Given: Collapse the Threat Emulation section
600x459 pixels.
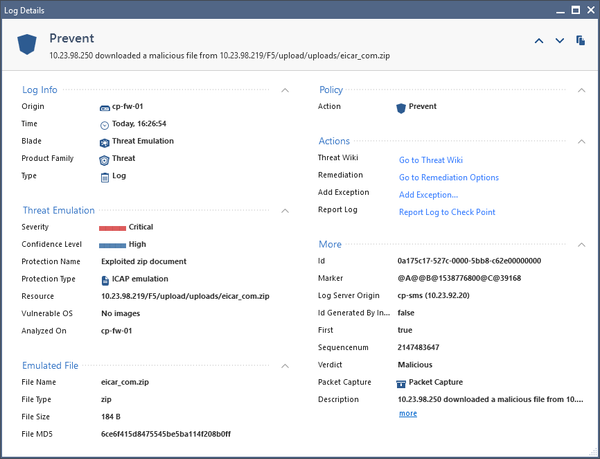Looking at the screenshot, I should tap(285, 211).
